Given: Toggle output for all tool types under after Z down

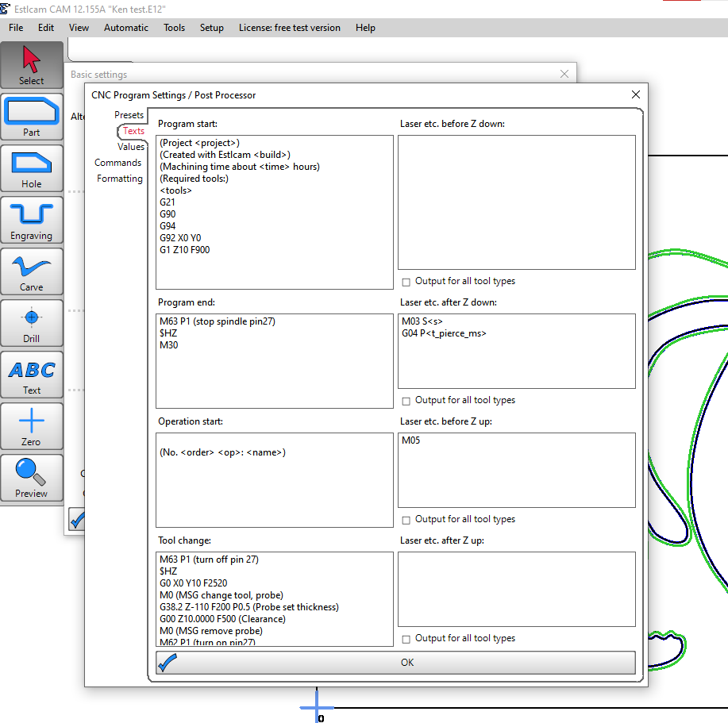Looking at the screenshot, I should point(406,401).
